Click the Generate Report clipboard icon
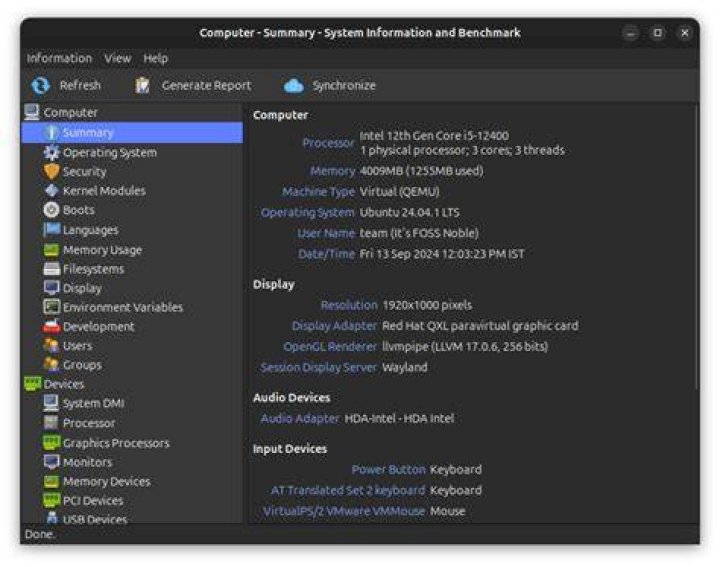Image resolution: width=720 pixels, height=567 pixels. (x=142, y=85)
